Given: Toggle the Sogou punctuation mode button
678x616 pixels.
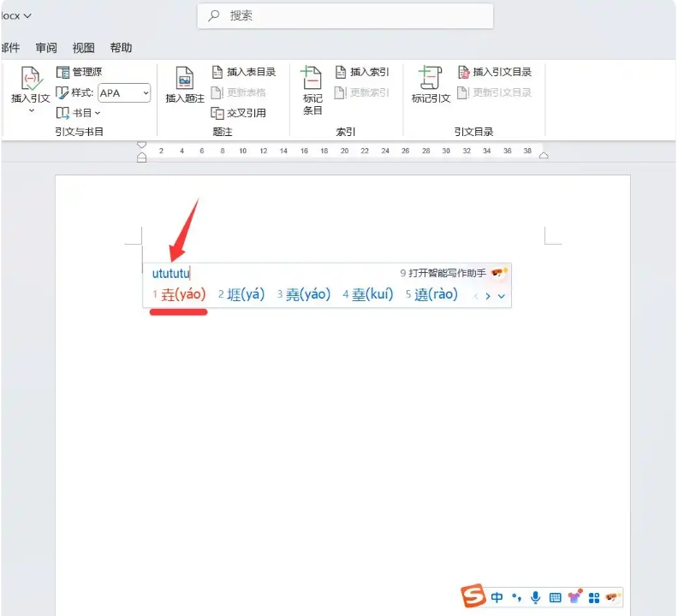Looking at the screenshot, I should click(x=516, y=597).
